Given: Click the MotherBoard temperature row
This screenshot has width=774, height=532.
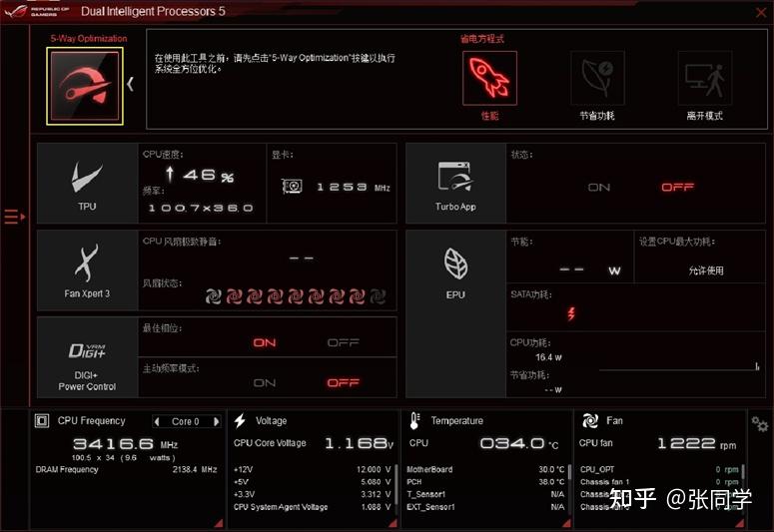Looking at the screenshot, I should (485, 469).
